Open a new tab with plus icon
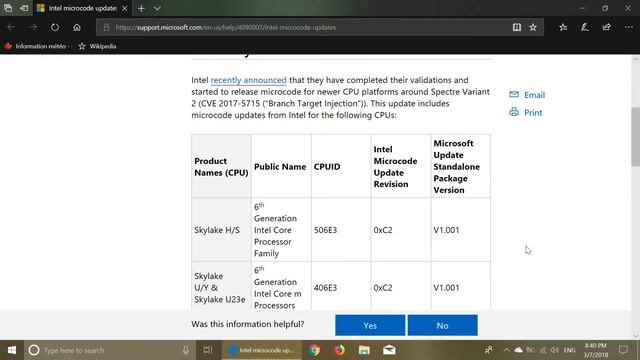Image resolution: width=640 pixels, height=360 pixels. coord(141,8)
